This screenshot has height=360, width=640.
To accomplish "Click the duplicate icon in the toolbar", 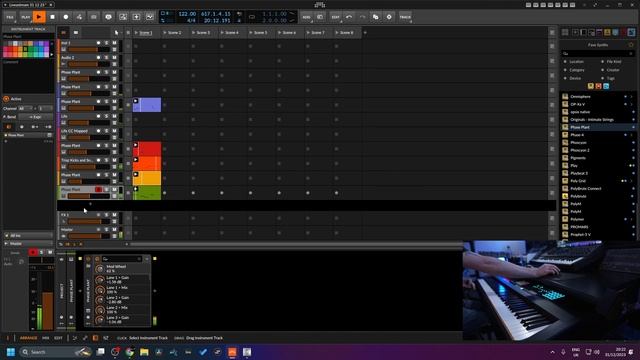I will (376, 17).
